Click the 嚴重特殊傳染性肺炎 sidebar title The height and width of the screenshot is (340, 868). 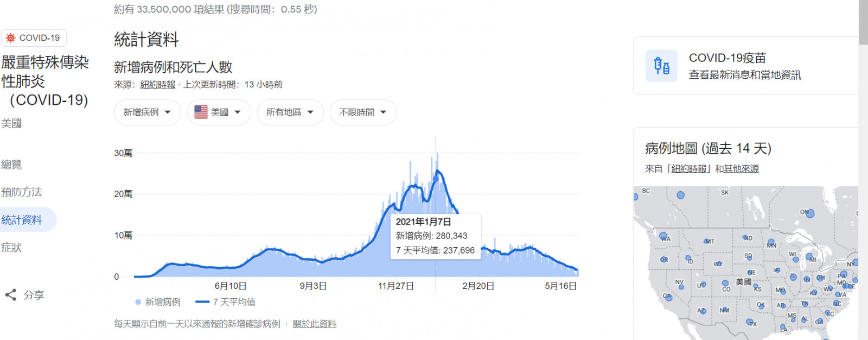pyautogui.click(x=44, y=81)
